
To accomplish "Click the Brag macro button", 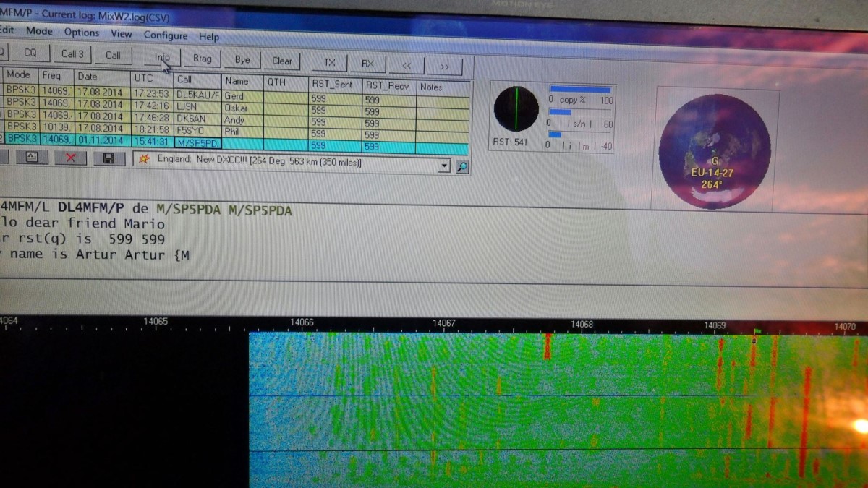I will [203, 59].
